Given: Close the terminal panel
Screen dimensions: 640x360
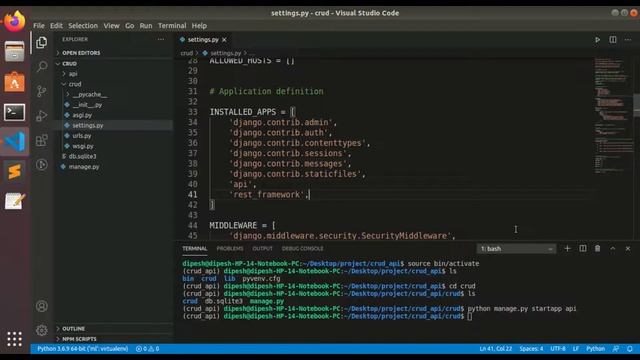Looking at the screenshot, I should [628, 248].
